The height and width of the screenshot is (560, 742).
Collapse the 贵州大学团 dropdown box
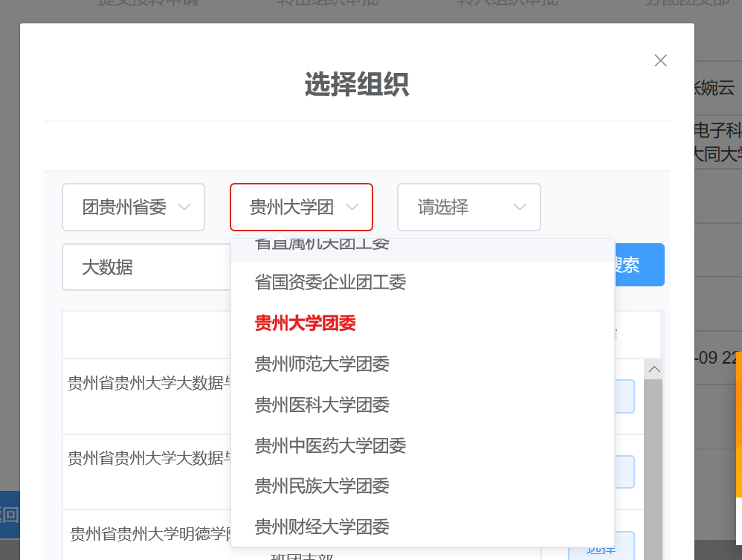click(x=301, y=207)
